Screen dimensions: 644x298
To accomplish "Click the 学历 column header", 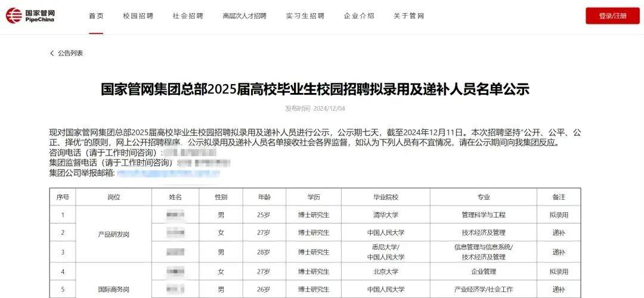I will tap(314, 197).
